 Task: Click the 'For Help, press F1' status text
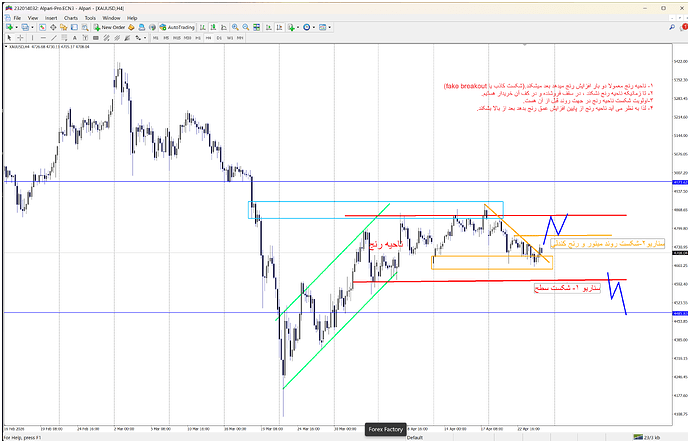22,438
